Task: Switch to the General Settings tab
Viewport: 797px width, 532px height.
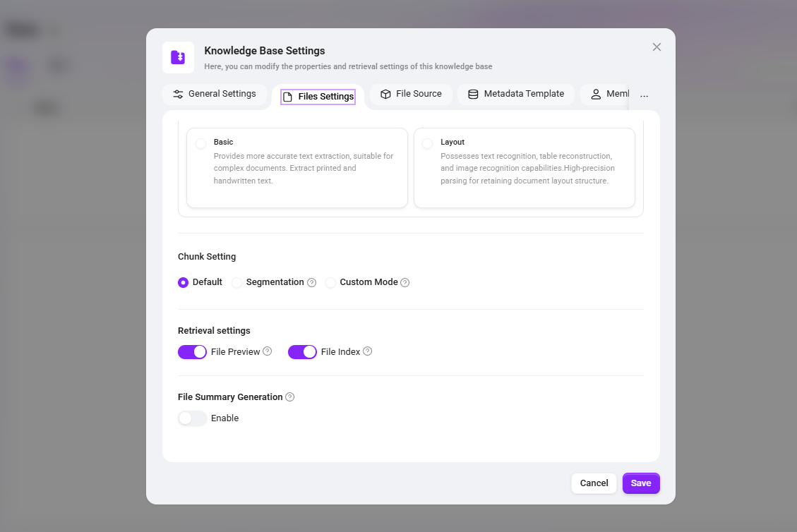Action: point(215,94)
